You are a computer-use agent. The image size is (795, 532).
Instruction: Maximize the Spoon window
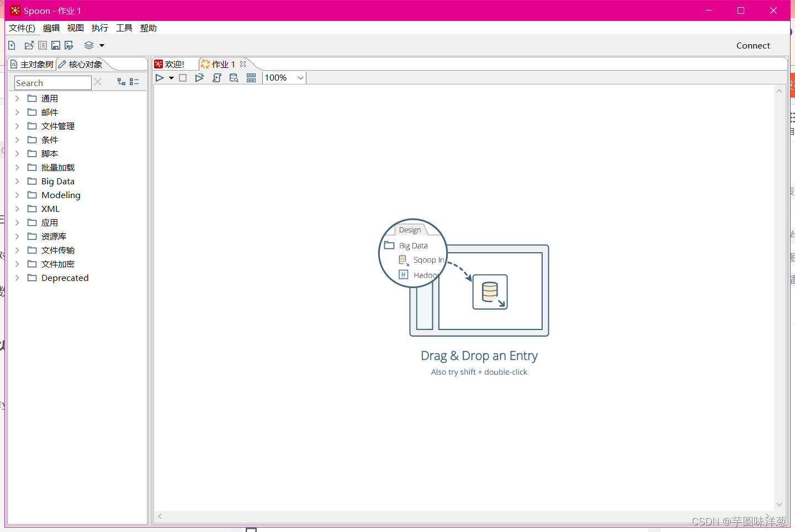741,10
